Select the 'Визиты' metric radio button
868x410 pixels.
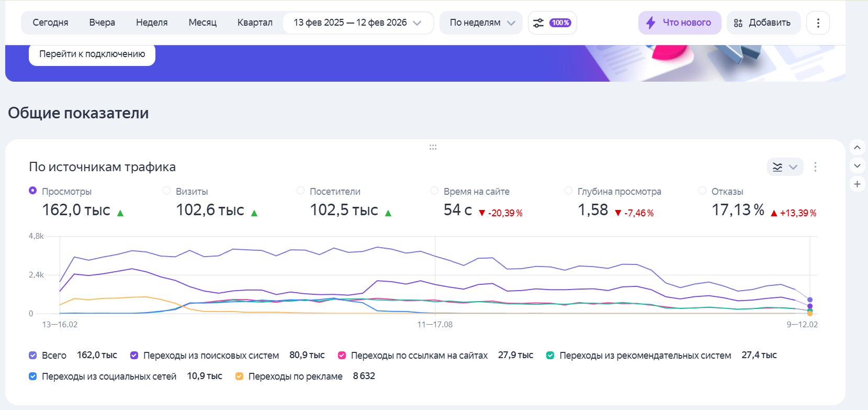click(x=166, y=191)
